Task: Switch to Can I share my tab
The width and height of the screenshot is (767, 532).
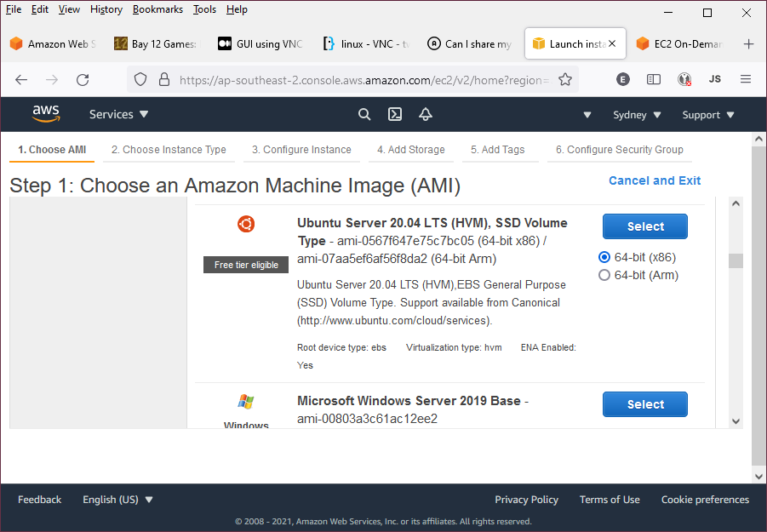Action: click(470, 44)
